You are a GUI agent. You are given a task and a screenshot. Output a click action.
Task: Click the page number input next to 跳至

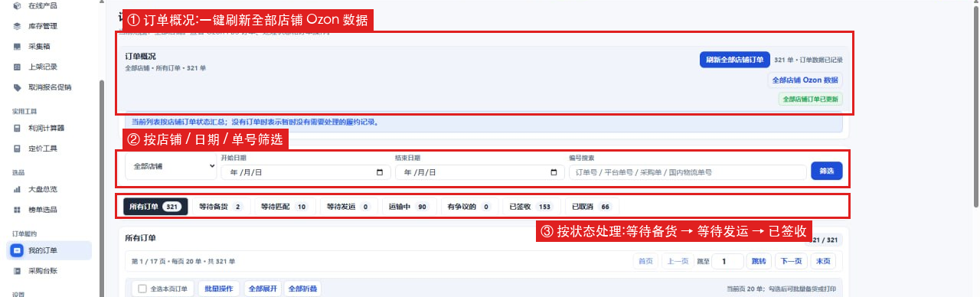click(728, 261)
